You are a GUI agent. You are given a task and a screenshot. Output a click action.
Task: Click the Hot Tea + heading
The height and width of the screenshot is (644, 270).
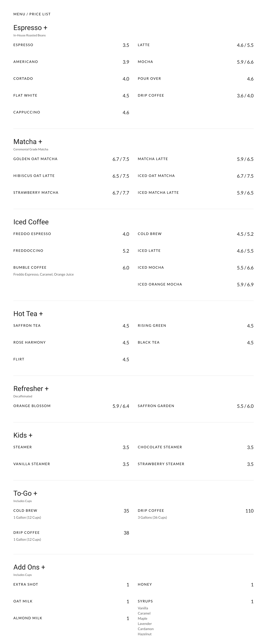point(28,314)
